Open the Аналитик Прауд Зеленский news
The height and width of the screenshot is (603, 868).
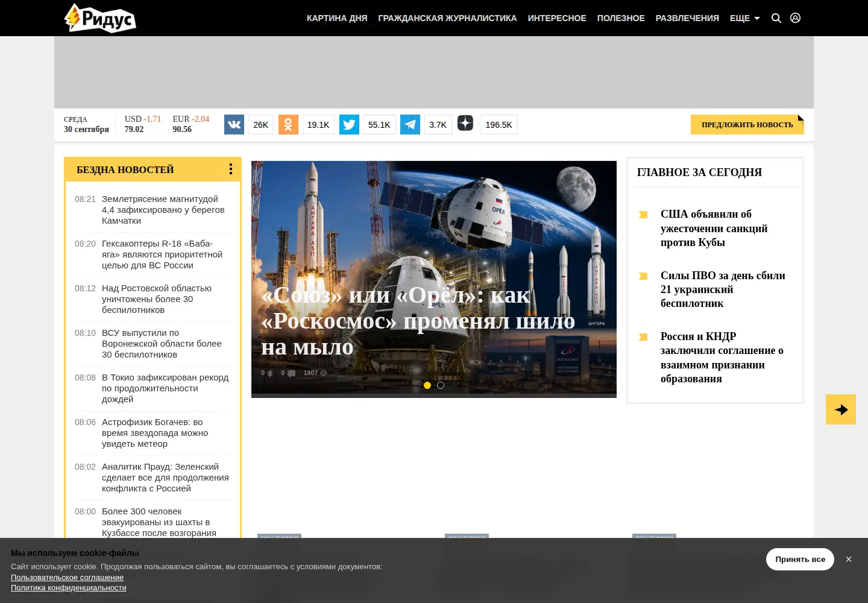point(165,478)
